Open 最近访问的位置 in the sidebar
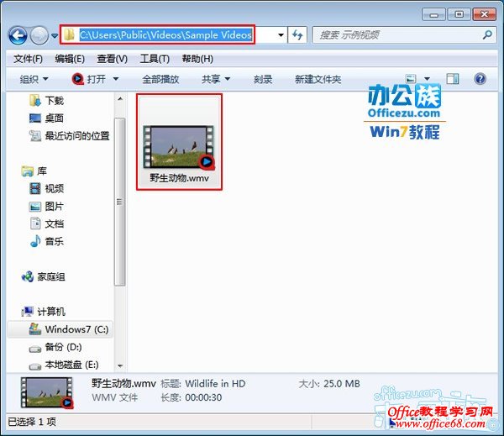The height and width of the screenshot is (436, 504). (x=70, y=136)
